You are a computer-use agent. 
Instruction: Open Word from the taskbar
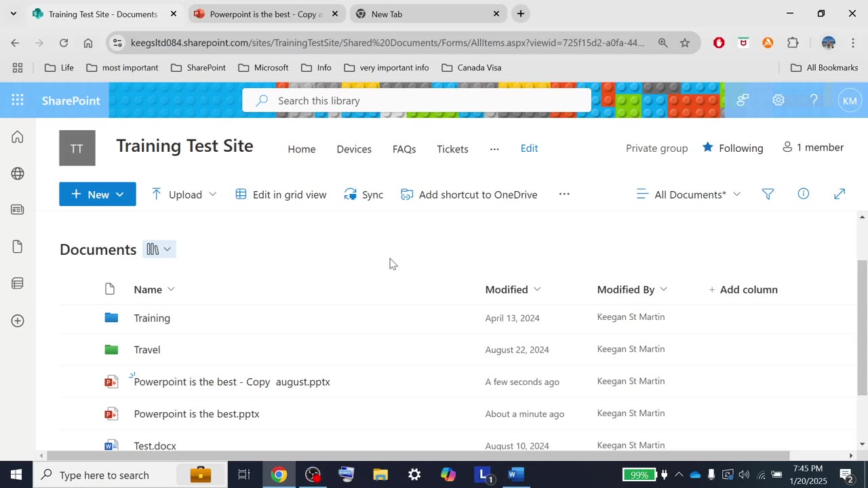(x=516, y=474)
